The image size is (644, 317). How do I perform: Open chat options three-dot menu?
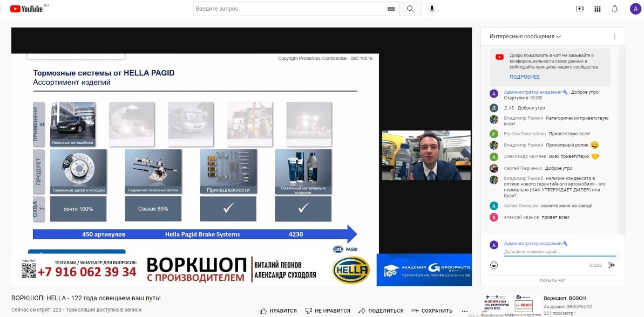point(614,37)
